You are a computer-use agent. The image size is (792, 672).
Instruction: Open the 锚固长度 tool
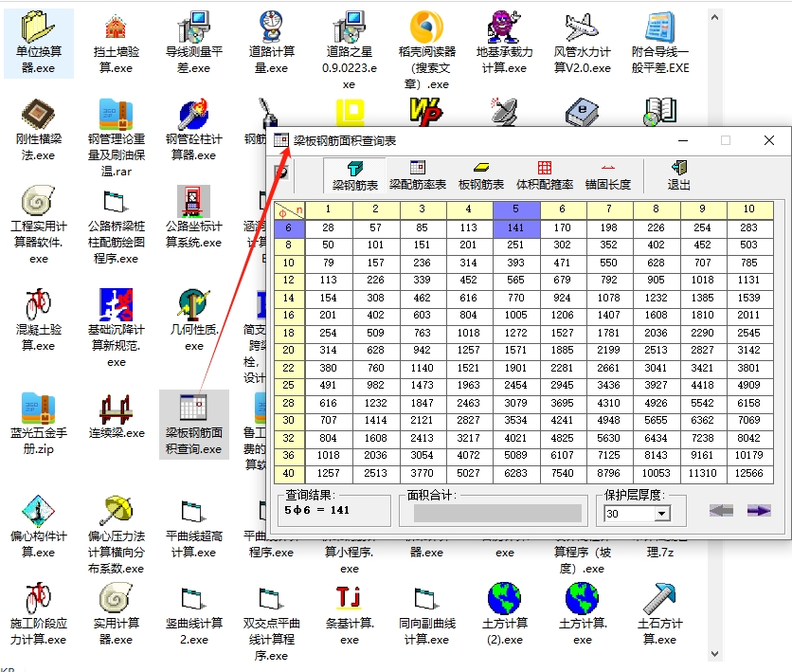pyautogui.click(x=607, y=175)
